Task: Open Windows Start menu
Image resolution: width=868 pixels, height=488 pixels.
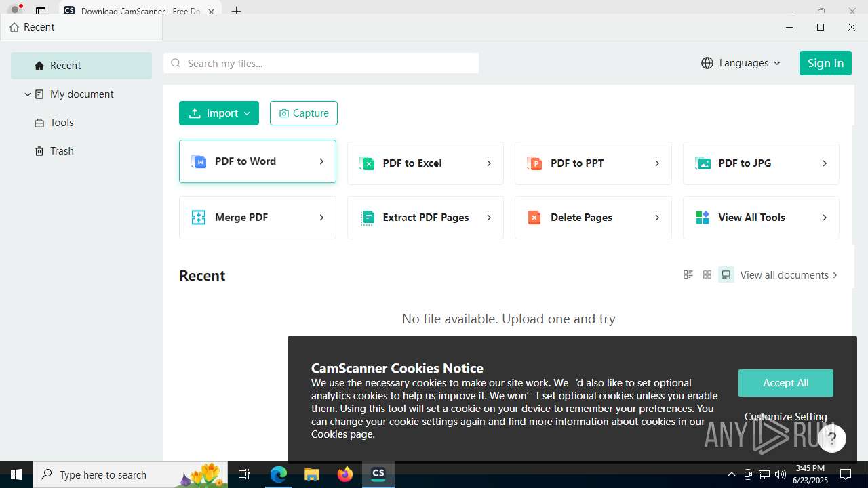Action: (16, 474)
